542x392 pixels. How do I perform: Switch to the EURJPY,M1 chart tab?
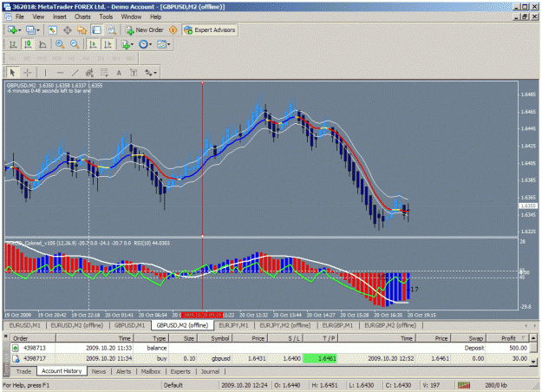pyautogui.click(x=233, y=325)
